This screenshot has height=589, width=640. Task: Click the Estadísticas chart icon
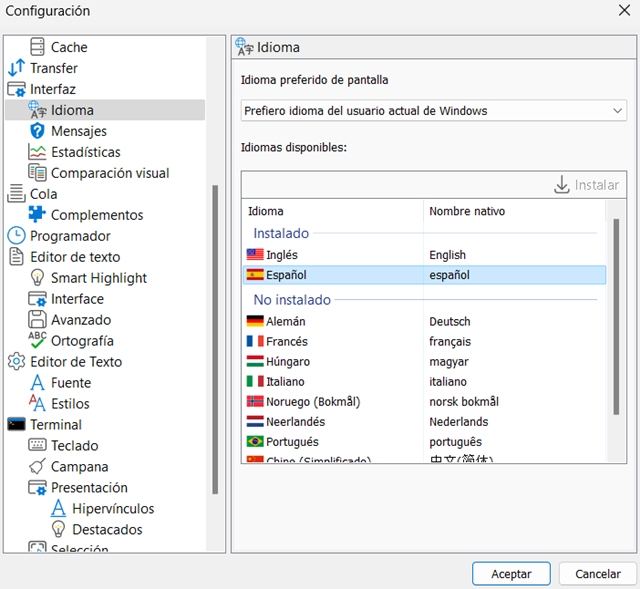(x=37, y=152)
